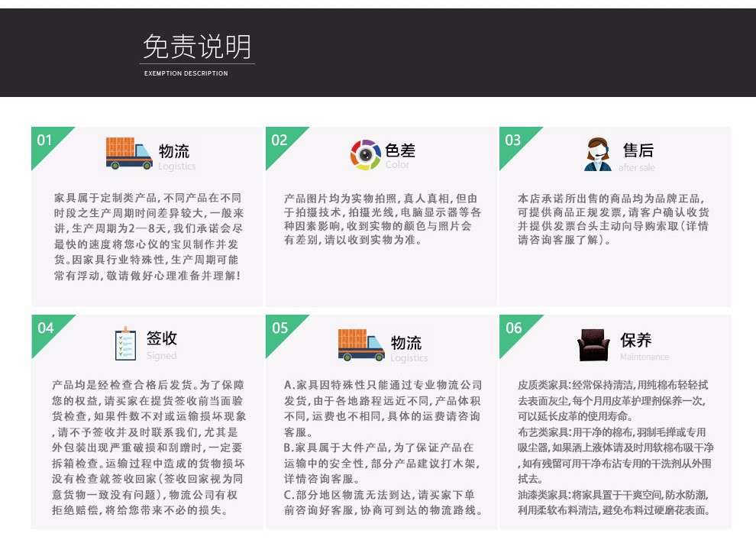Click the color difference paragraph under 色差
The height and width of the screenshot is (556, 756).
pos(383,219)
